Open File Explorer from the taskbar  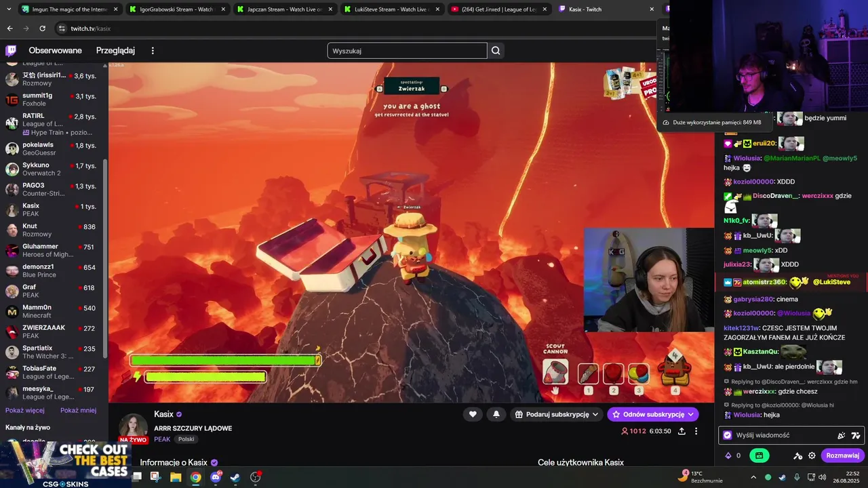176,477
